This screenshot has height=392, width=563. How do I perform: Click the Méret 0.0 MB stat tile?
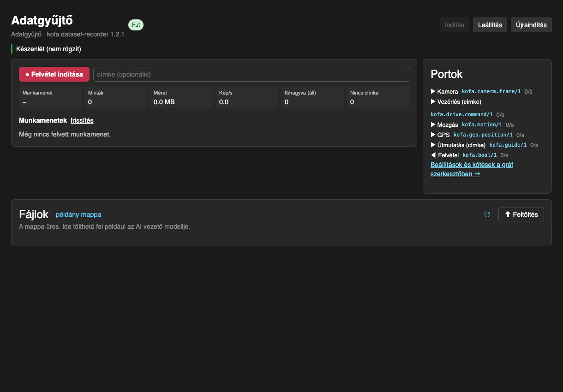click(x=181, y=97)
